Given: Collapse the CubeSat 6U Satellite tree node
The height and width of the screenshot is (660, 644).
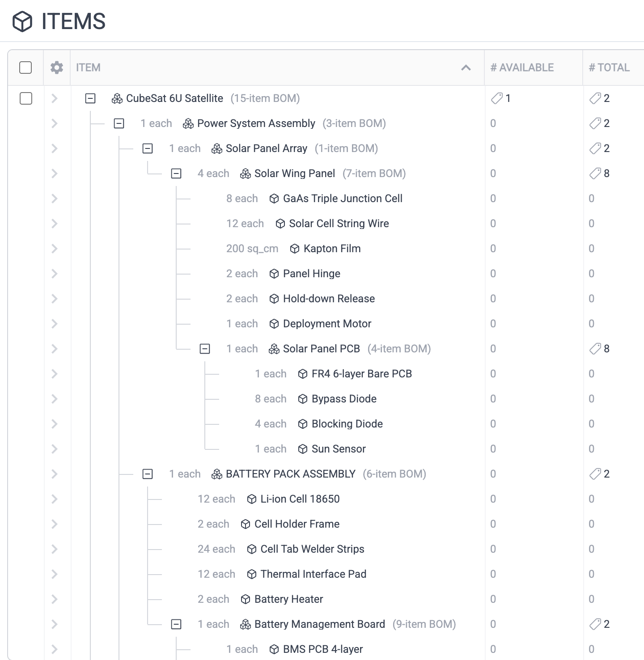Looking at the screenshot, I should click(x=90, y=98).
